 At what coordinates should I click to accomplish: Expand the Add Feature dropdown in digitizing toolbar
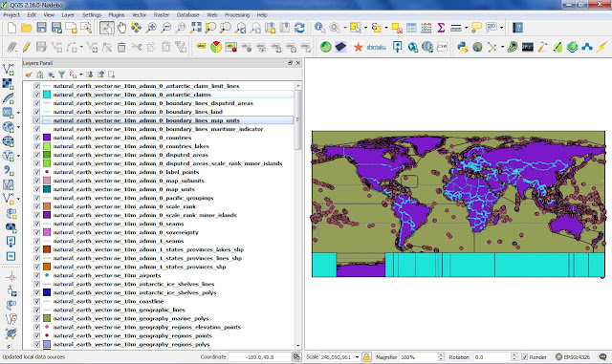point(81,47)
